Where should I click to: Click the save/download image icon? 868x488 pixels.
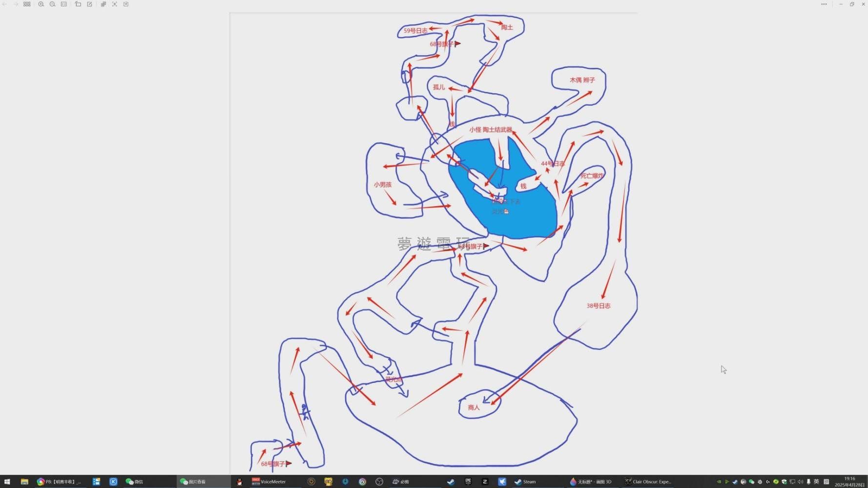[126, 4]
